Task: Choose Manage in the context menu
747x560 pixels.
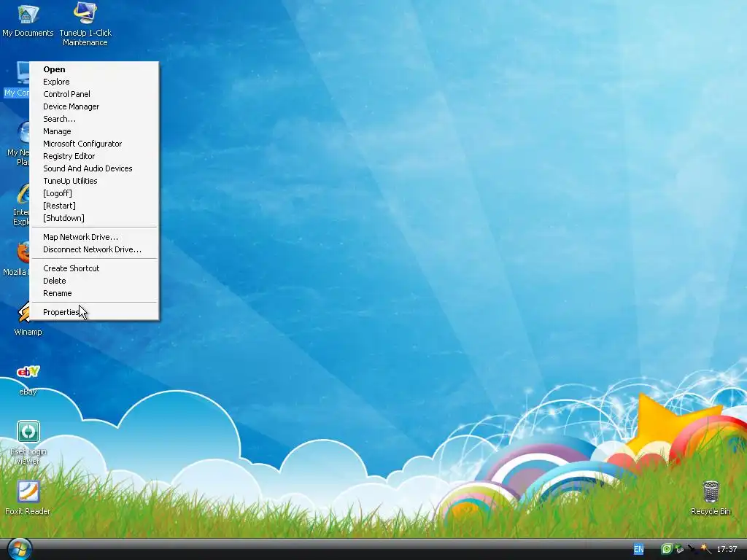Action: (94, 131)
